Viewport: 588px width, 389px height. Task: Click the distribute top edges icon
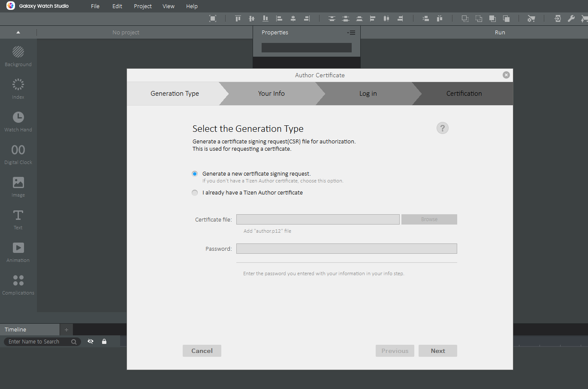[x=332, y=18]
